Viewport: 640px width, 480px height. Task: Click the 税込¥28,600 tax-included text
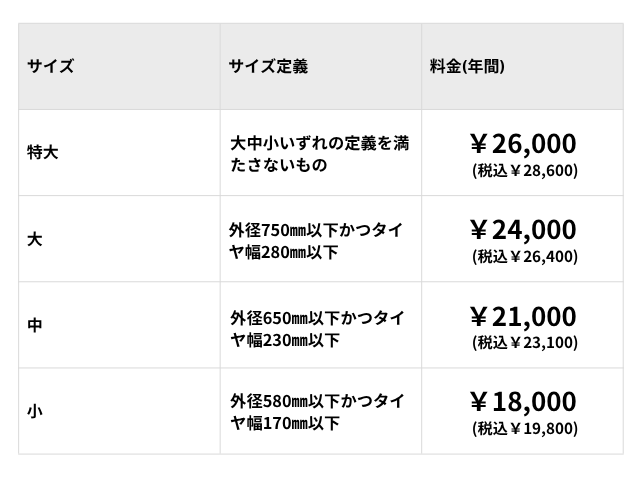pyautogui.click(x=525, y=170)
